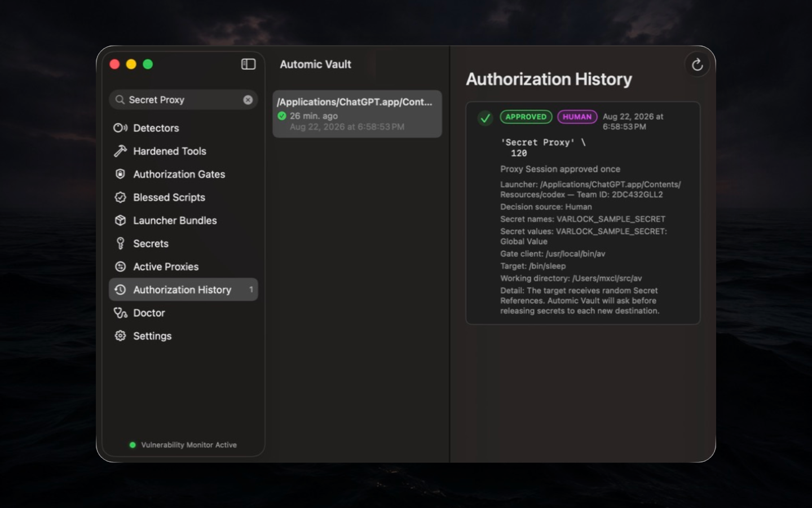This screenshot has height=508, width=812.
Task: Click the green zoom window button
Action: [x=148, y=64]
